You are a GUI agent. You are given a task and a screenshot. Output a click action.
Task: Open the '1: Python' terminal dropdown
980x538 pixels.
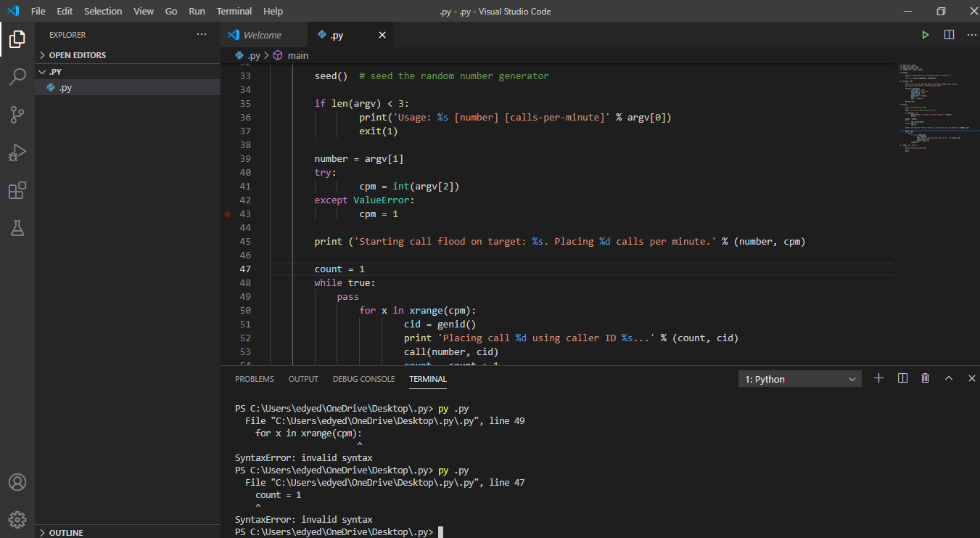[x=800, y=379]
